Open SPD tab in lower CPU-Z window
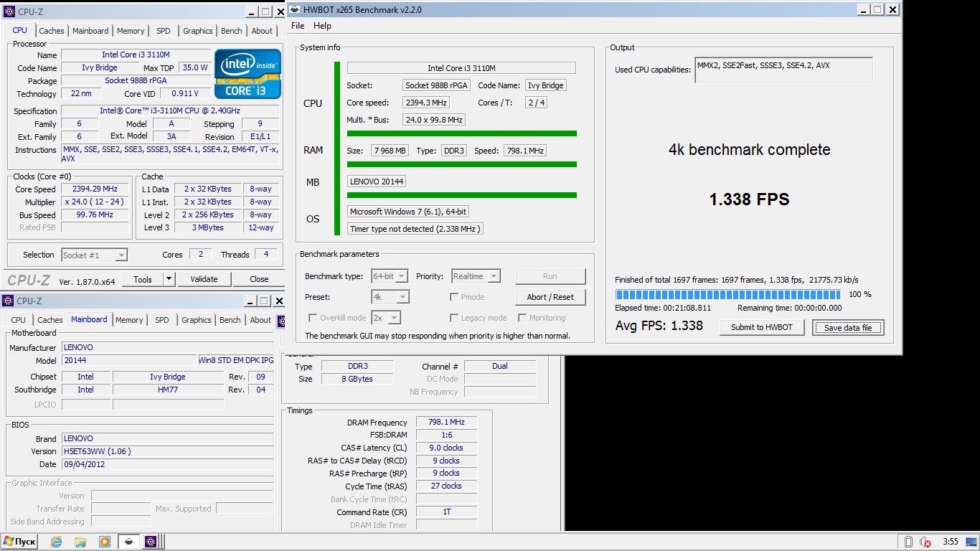980x551 pixels. [162, 320]
